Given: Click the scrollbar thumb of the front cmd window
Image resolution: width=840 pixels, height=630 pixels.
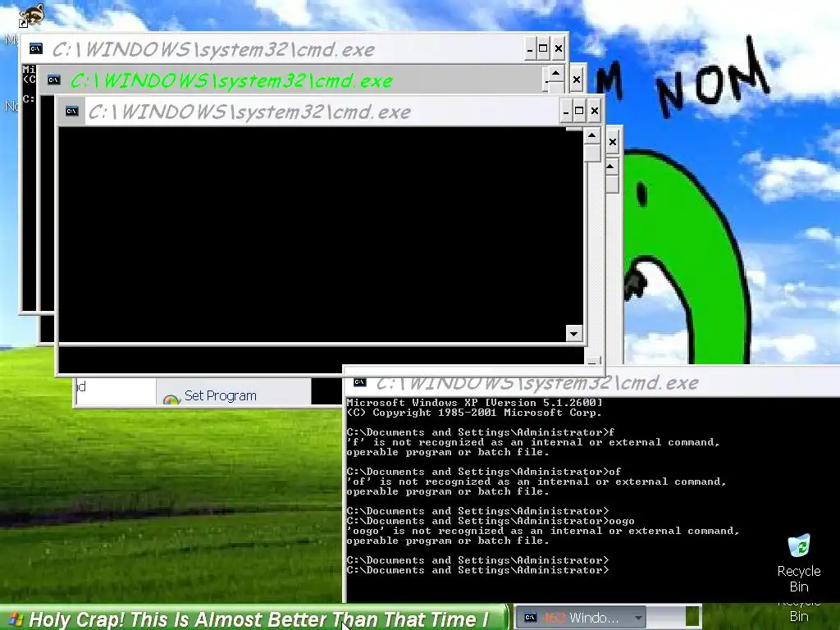Looking at the screenshot, I should point(591,153).
